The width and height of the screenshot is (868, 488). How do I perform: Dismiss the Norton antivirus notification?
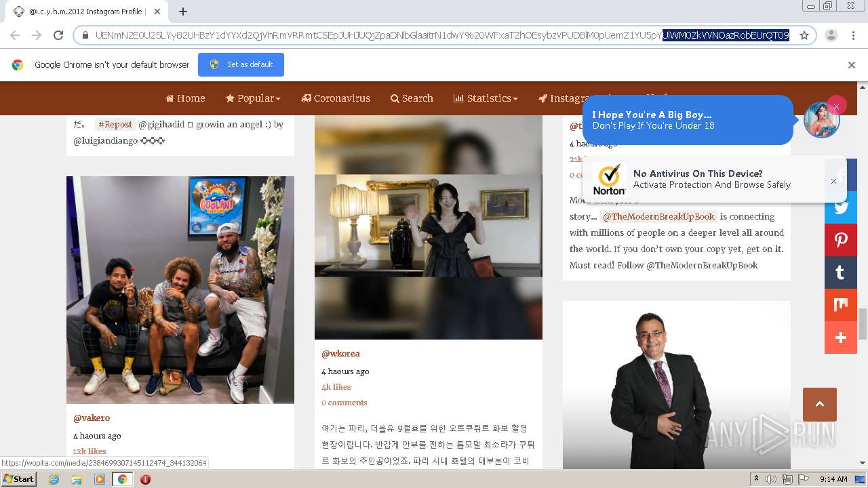pos(833,181)
